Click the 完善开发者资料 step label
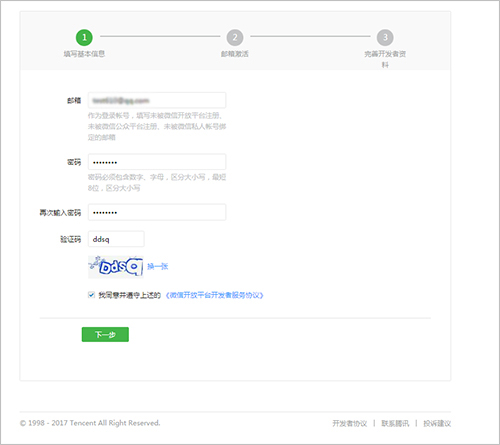Image resolution: width=500 pixels, height=445 pixels. [385, 59]
